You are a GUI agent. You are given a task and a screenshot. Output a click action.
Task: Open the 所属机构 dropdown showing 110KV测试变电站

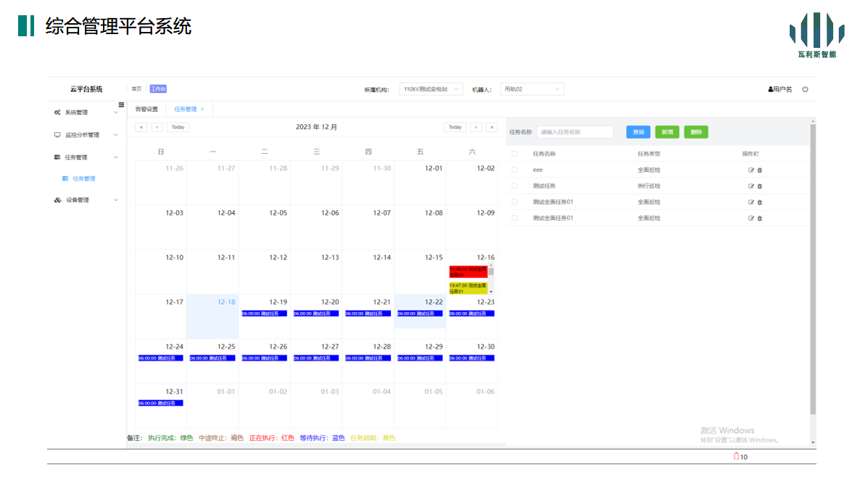[x=431, y=89]
